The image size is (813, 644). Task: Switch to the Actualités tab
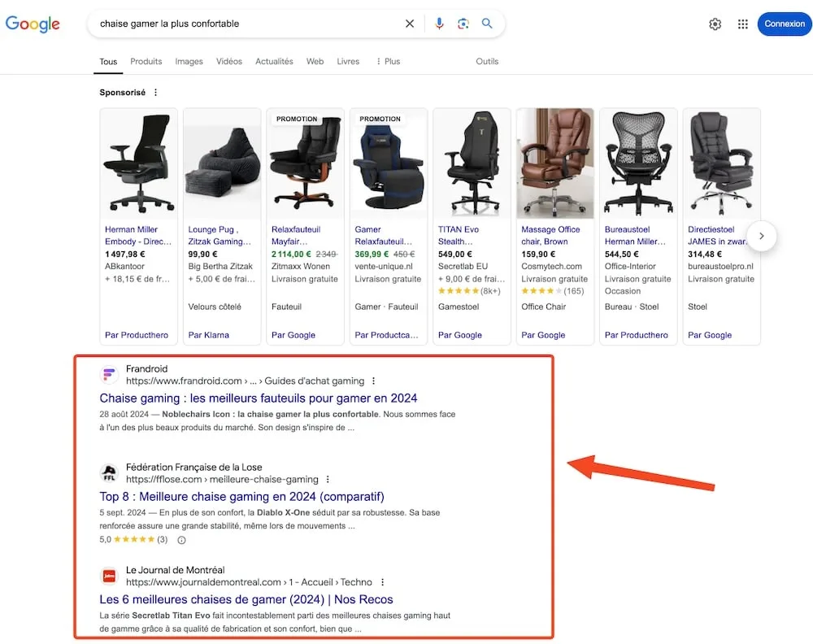click(x=274, y=61)
